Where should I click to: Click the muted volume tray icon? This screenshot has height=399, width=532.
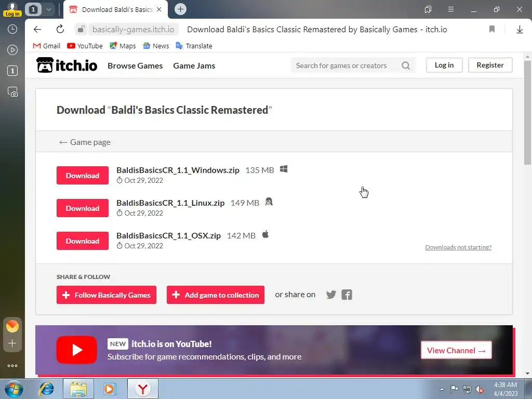coord(480,389)
